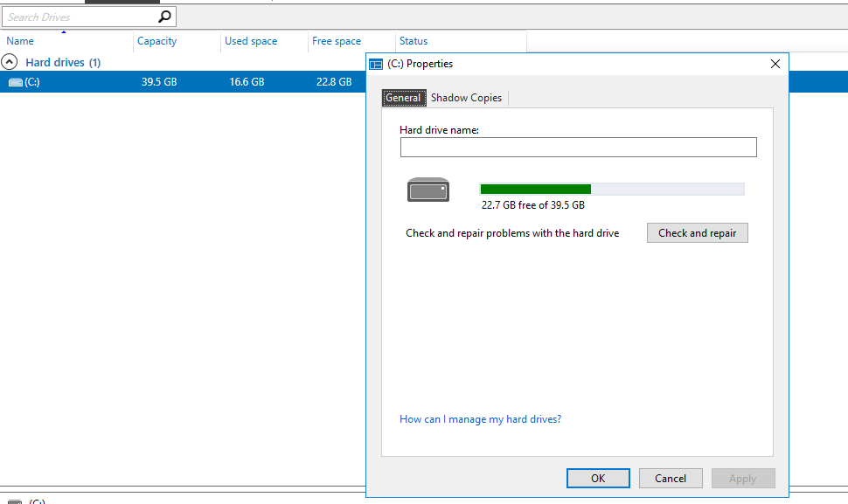Confirm with the OK button

[598, 478]
